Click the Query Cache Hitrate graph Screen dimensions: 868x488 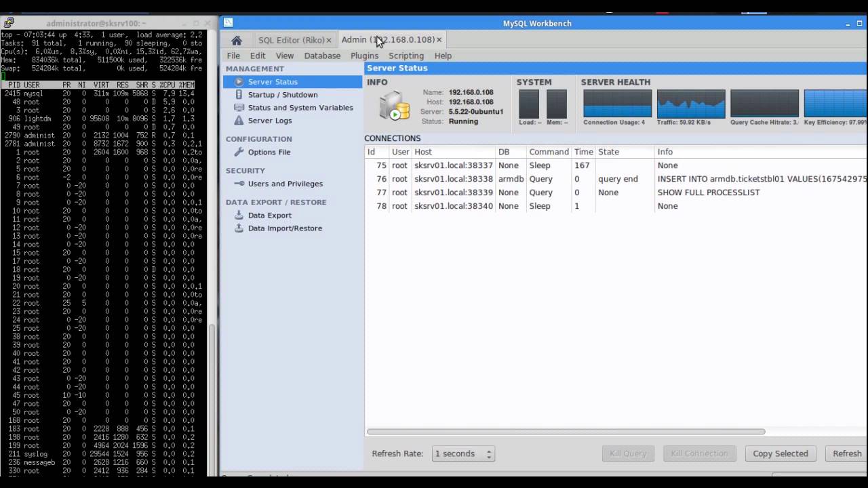pyautogui.click(x=764, y=104)
